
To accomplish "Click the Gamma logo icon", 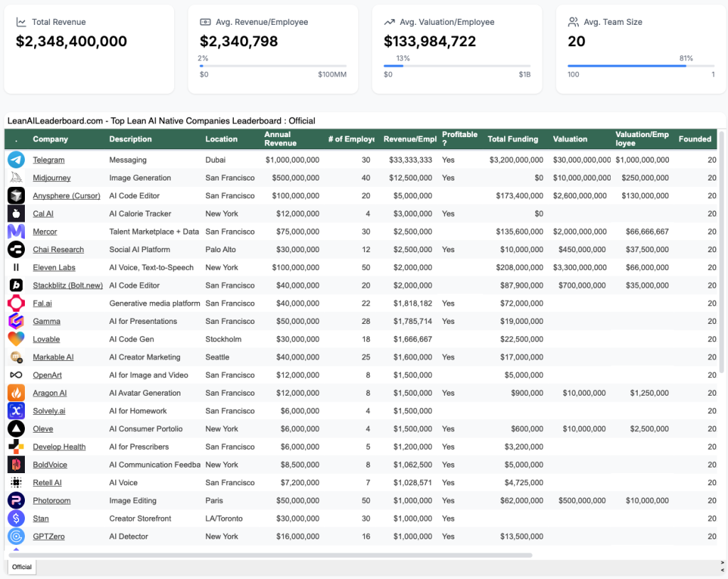I will point(16,321).
